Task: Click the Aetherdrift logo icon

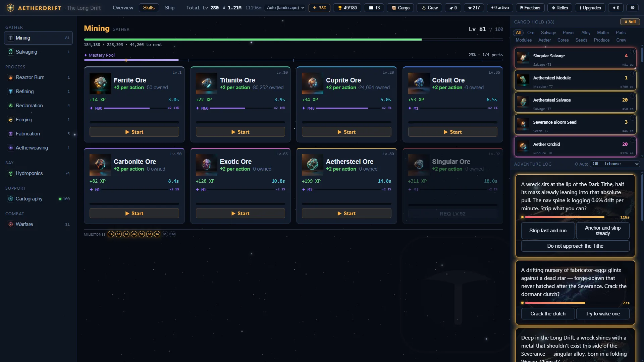Action: [10, 8]
